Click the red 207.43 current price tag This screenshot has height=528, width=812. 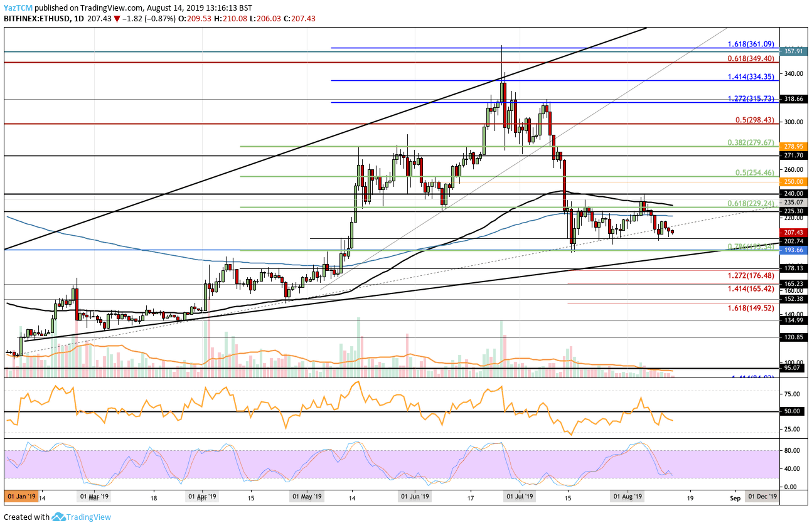coord(795,232)
